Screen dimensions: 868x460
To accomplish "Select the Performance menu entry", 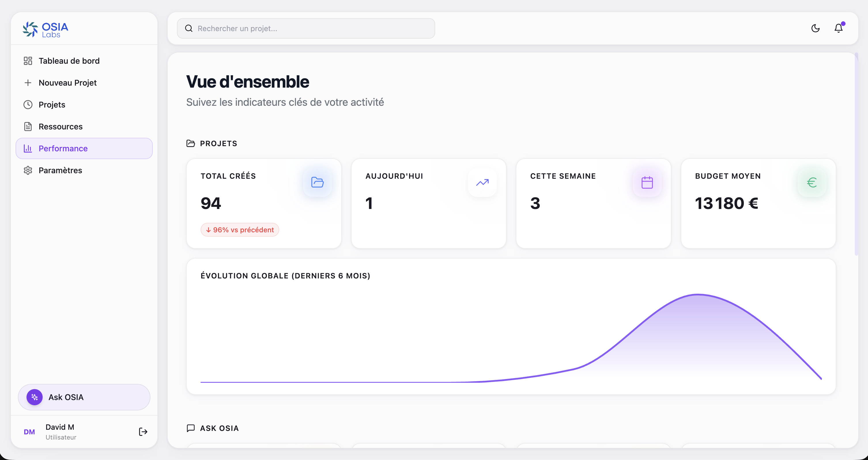I will click(x=63, y=149).
